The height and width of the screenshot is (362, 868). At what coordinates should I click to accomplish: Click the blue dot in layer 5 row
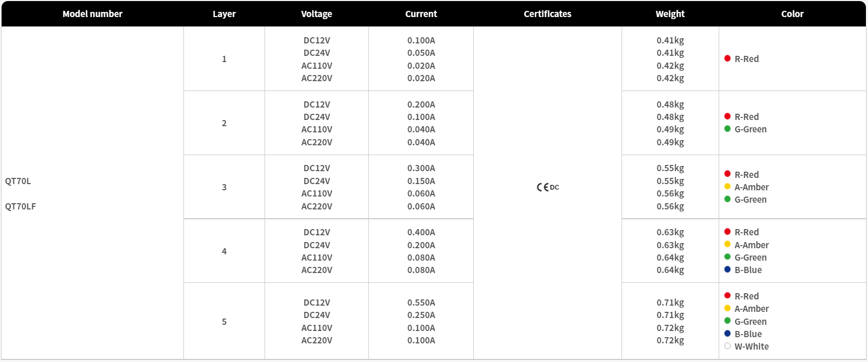tap(727, 334)
